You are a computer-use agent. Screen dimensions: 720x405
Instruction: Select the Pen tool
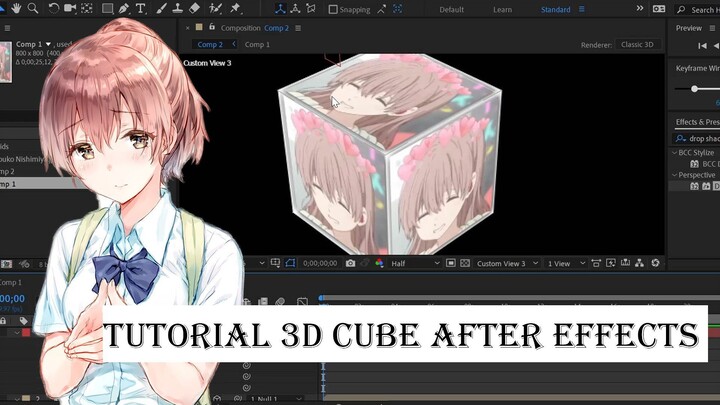(x=124, y=8)
